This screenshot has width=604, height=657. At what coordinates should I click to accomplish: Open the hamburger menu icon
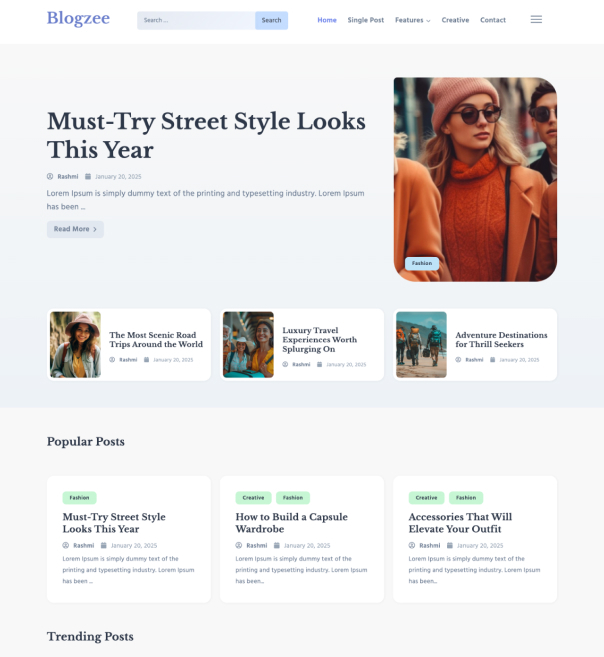[536, 20]
